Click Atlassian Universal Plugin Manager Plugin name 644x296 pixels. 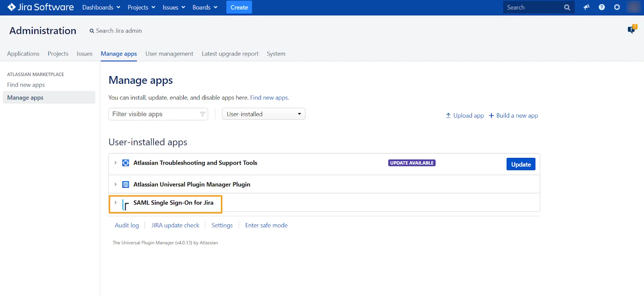(x=192, y=184)
